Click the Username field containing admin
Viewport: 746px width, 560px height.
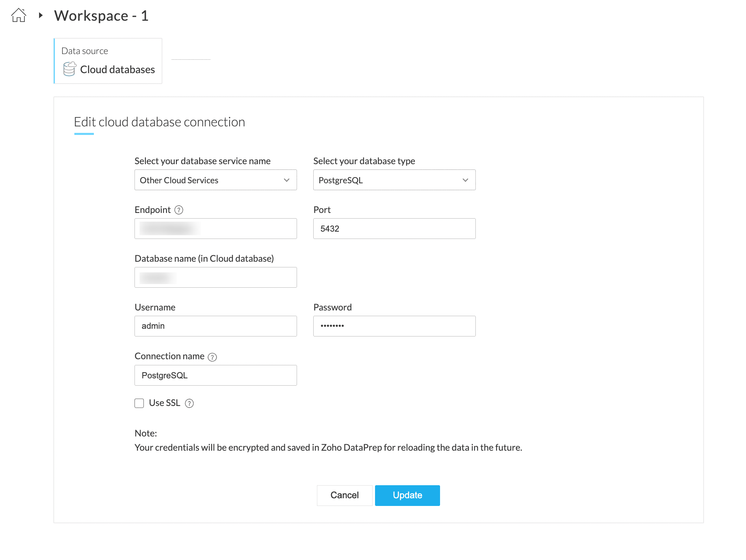[x=215, y=326]
